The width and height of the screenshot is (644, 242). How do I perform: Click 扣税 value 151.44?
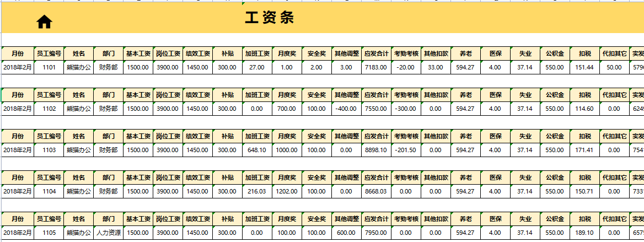click(584, 67)
